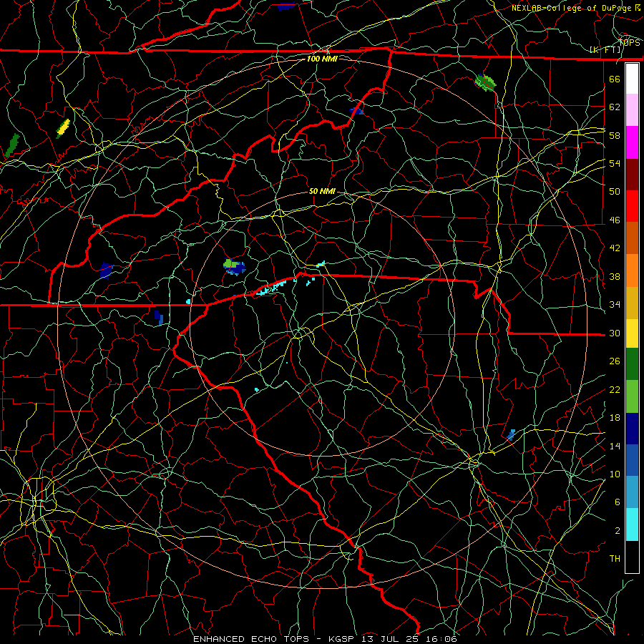Click the "KGSP" radar site identifier
Image resolution: width=644 pixels, height=644 pixels.
click(343, 639)
